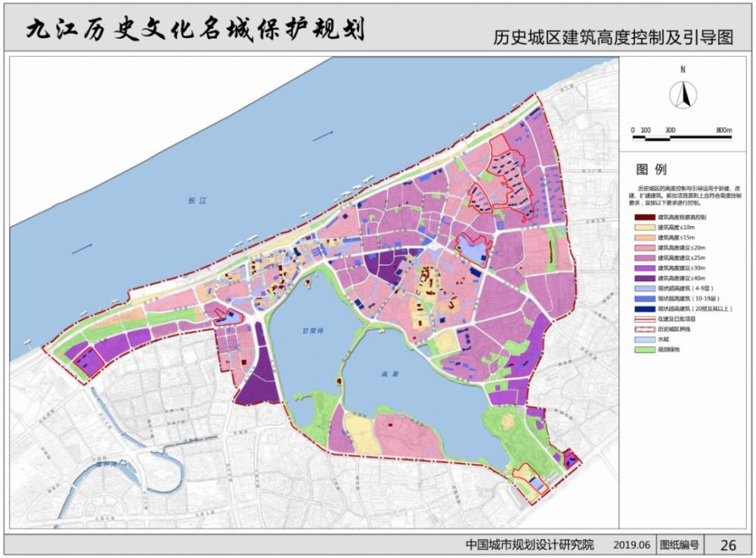
Task: Select the navy 20层及其以上 legend swatch
Action: (645, 308)
